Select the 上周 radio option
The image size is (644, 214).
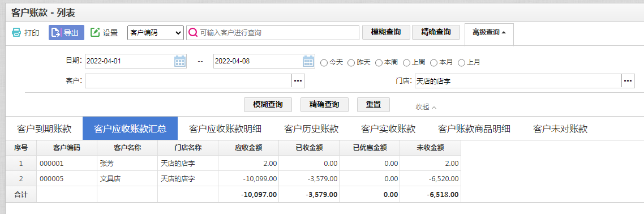[407, 63]
